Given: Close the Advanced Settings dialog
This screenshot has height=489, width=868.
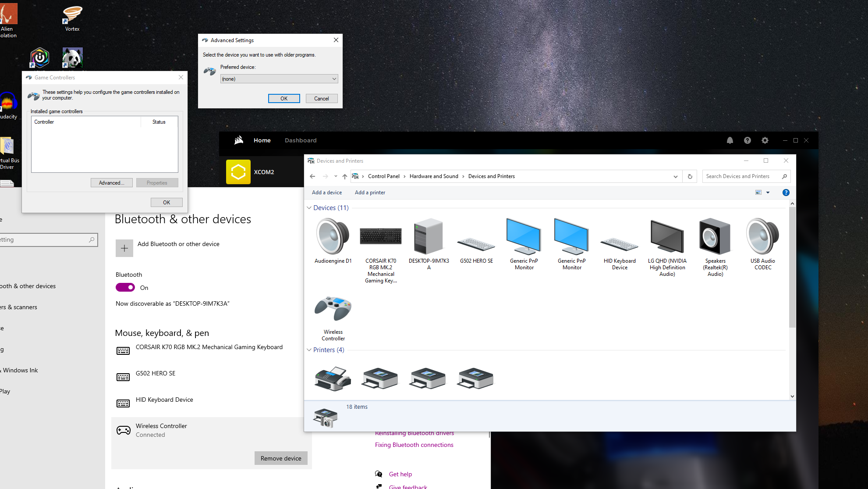Looking at the screenshot, I should pyautogui.click(x=336, y=40).
